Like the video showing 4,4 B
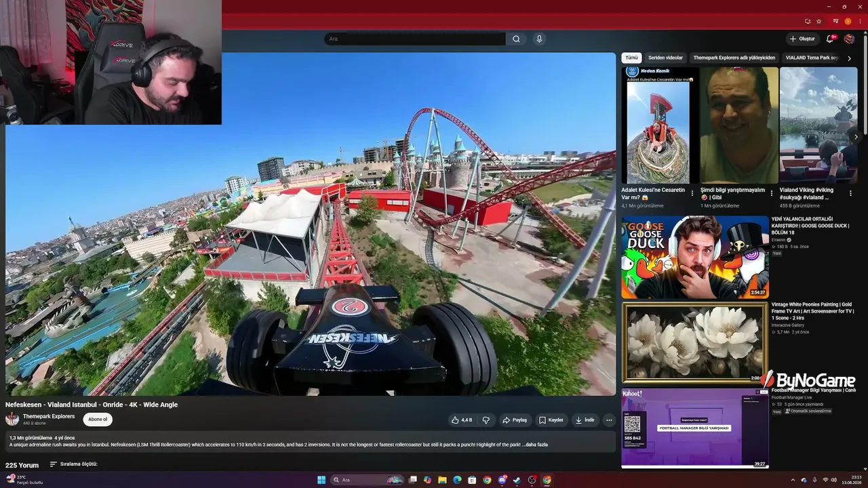The height and width of the screenshot is (488, 868). (x=462, y=420)
